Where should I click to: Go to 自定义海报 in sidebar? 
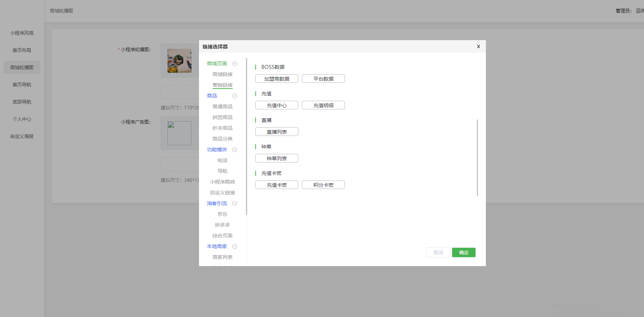(22, 136)
